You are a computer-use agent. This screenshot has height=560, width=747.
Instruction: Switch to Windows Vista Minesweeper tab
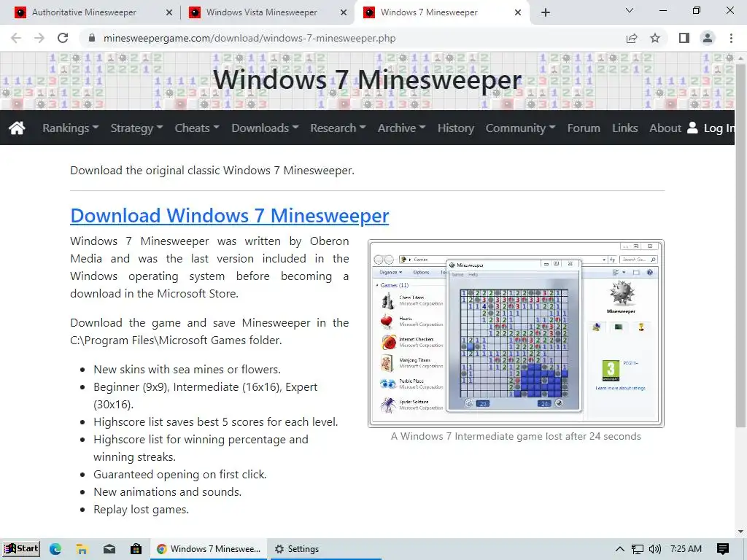coord(262,12)
